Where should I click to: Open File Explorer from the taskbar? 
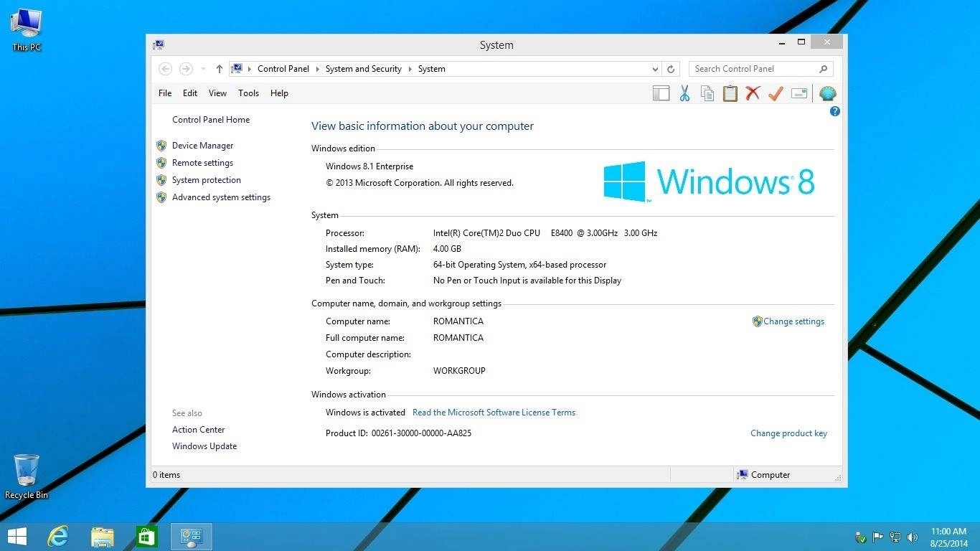(x=103, y=537)
